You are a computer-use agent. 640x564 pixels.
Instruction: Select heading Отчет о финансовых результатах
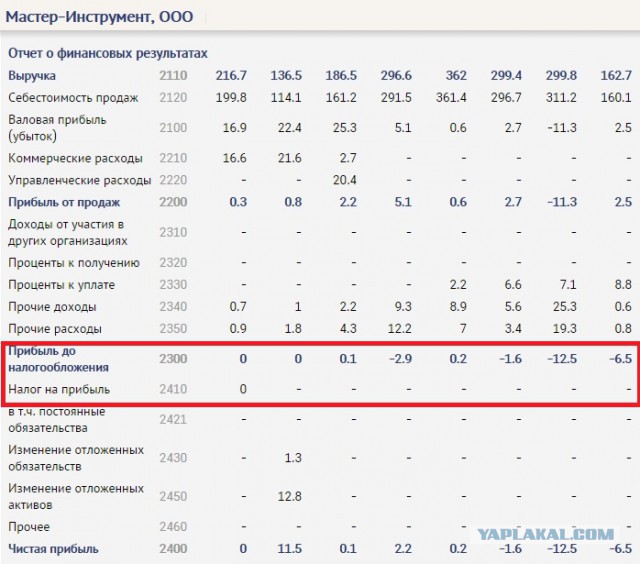tap(108, 53)
